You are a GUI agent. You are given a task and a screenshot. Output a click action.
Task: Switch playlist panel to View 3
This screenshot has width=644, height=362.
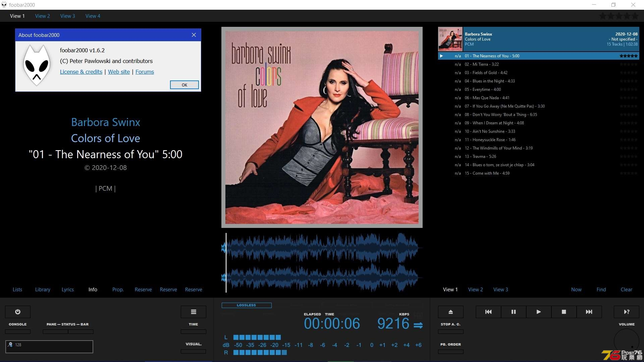(500, 290)
